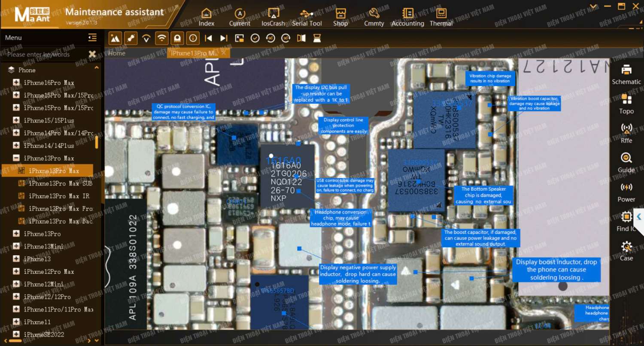The height and width of the screenshot is (346, 644).
Task: Expand the iPhxne13Mini node
Action: coord(16,246)
